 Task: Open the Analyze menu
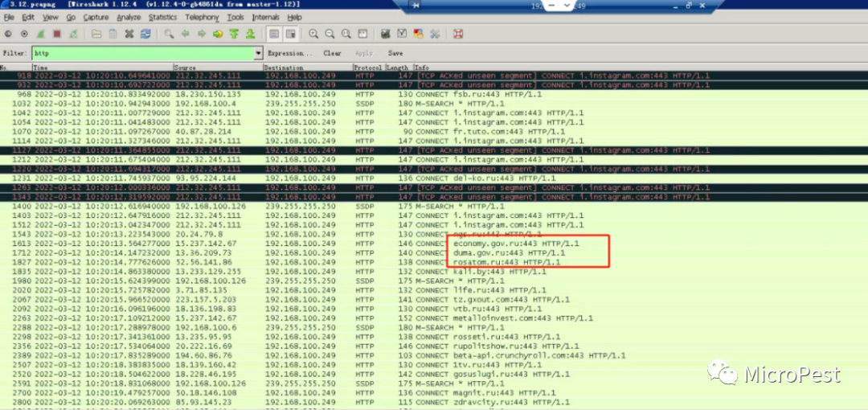(x=129, y=18)
